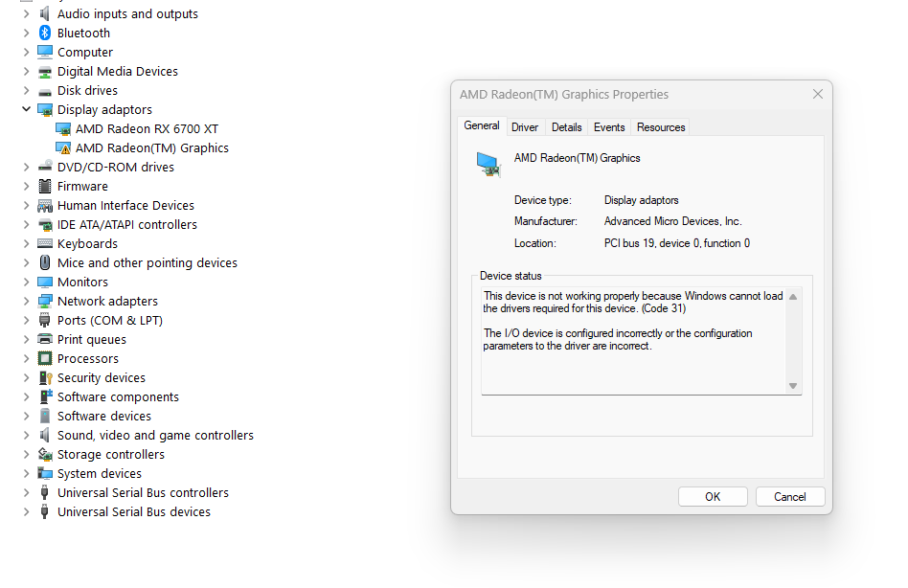Click the Processors category icon

[45, 358]
